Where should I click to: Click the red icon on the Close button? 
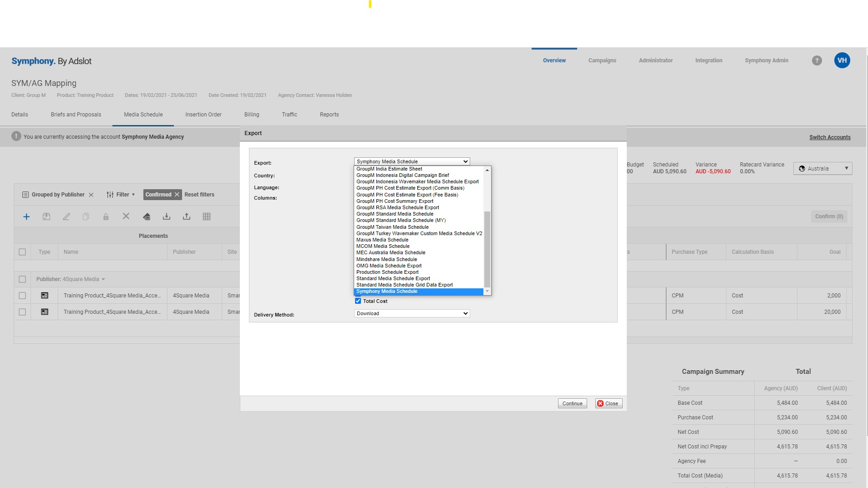(600, 403)
